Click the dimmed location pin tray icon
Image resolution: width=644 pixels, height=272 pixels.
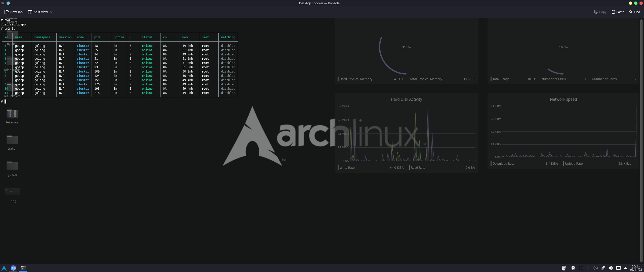pos(588,268)
